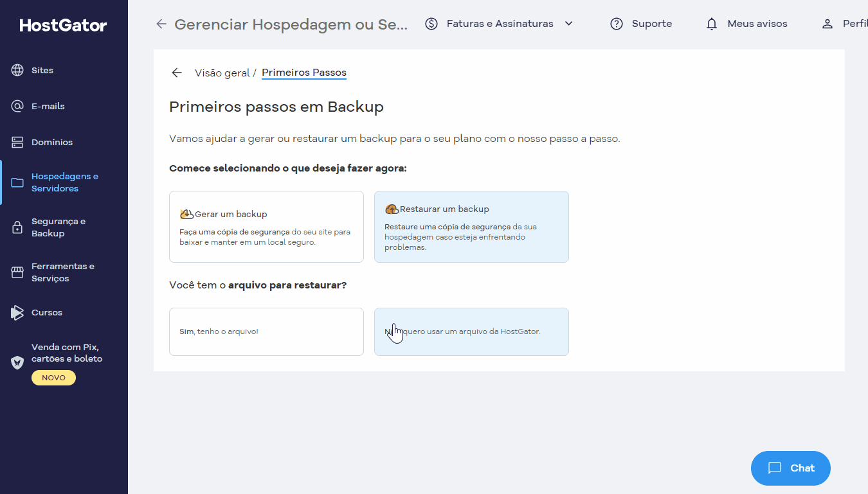Click the Ferramentas e Serviços store icon
The height and width of the screenshot is (494, 868).
tap(17, 272)
